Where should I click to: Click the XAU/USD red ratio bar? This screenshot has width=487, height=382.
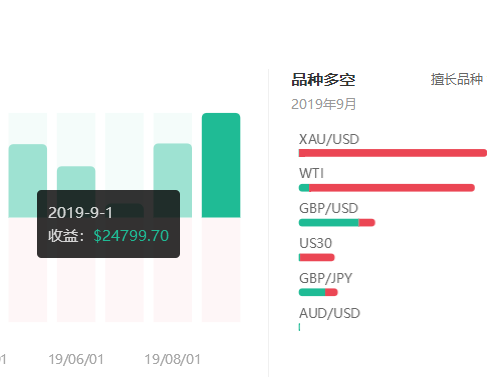[393, 153]
